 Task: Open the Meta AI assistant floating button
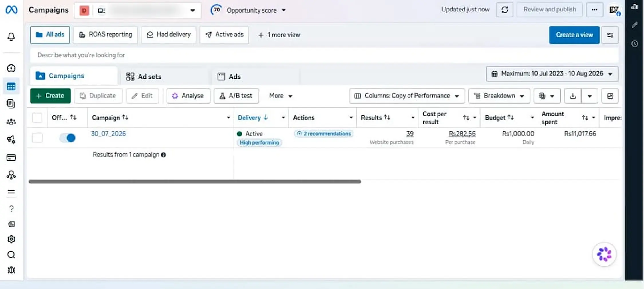coord(604,254)
